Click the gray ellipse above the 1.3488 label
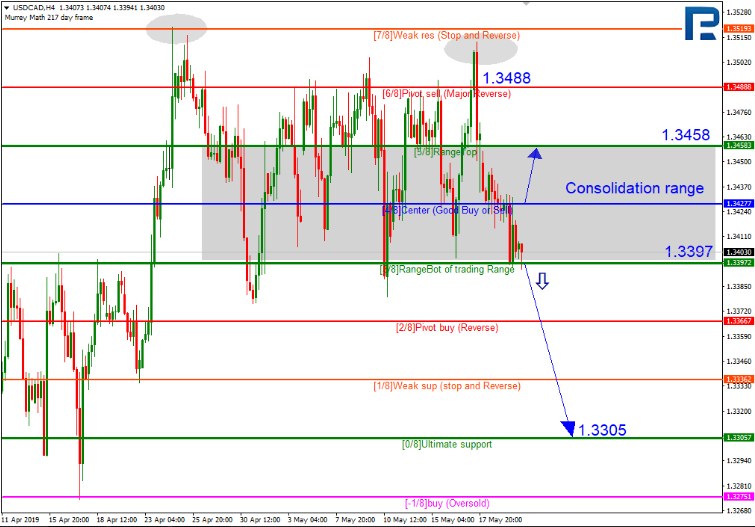Viewport: 755px width, 527px height. tap(481, 48)
